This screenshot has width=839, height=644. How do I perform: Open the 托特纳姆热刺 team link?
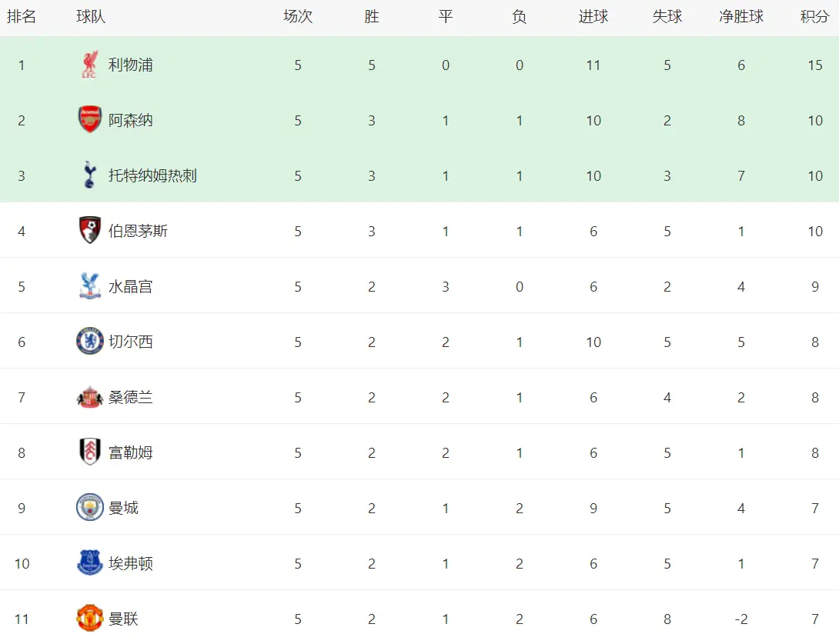[152, 175]
